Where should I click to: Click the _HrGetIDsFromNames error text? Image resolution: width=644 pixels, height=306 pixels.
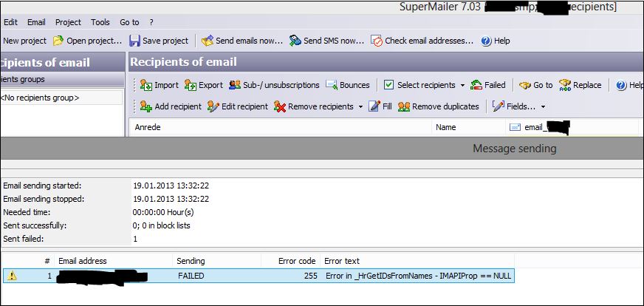click(x=419, y=276)
